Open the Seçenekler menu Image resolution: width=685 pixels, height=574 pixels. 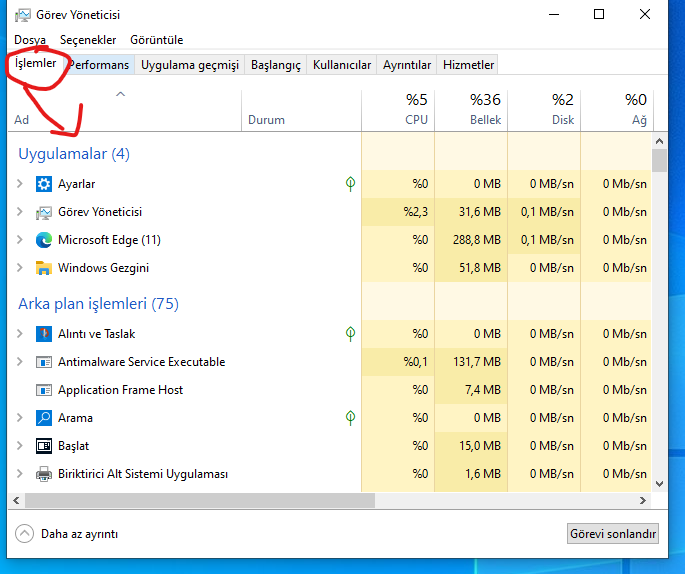tap(88, 40)
